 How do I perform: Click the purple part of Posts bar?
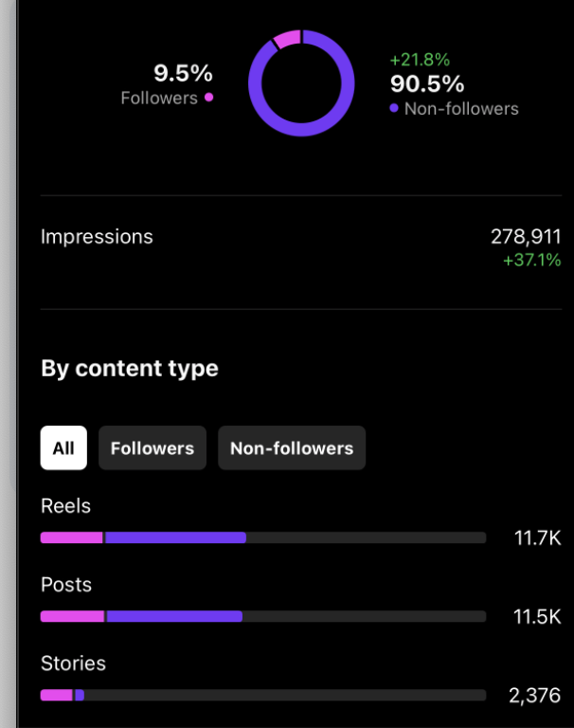click(x=174, y=616)
